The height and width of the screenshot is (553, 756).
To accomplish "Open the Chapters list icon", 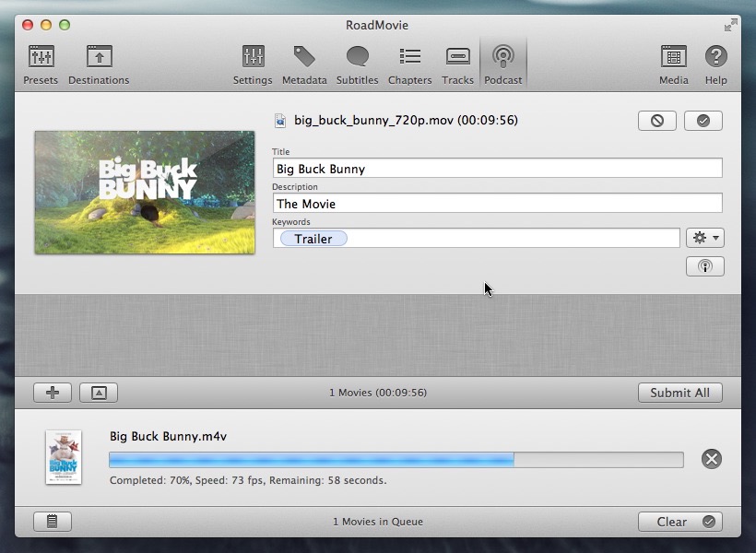I will click(x=409, y=65).
